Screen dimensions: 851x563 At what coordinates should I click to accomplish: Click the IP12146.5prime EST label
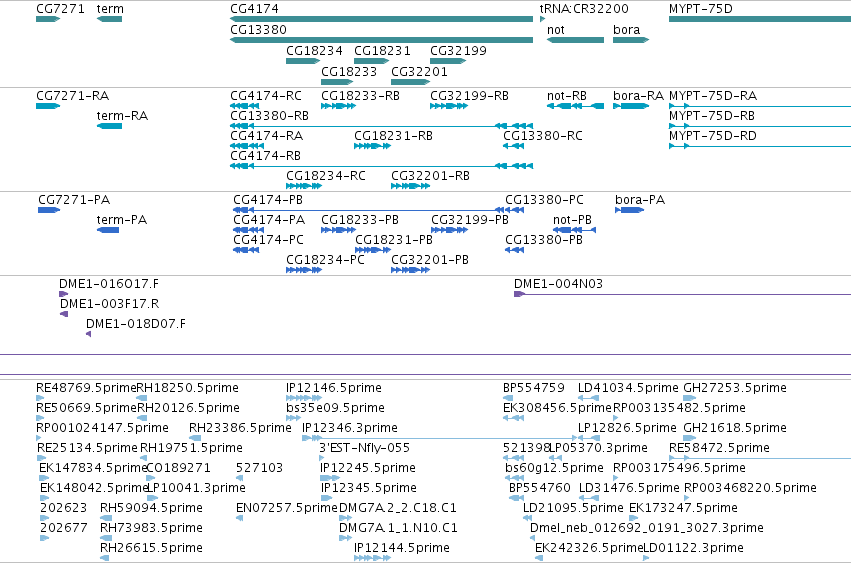(334, 388)
